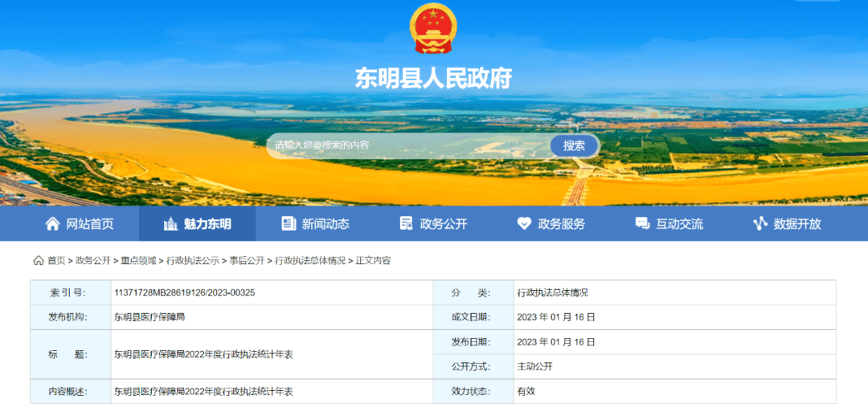This screenshot has width=868, height=412.
Task: Click the building icon beside 魅力东明
Action: click(170, 223)
